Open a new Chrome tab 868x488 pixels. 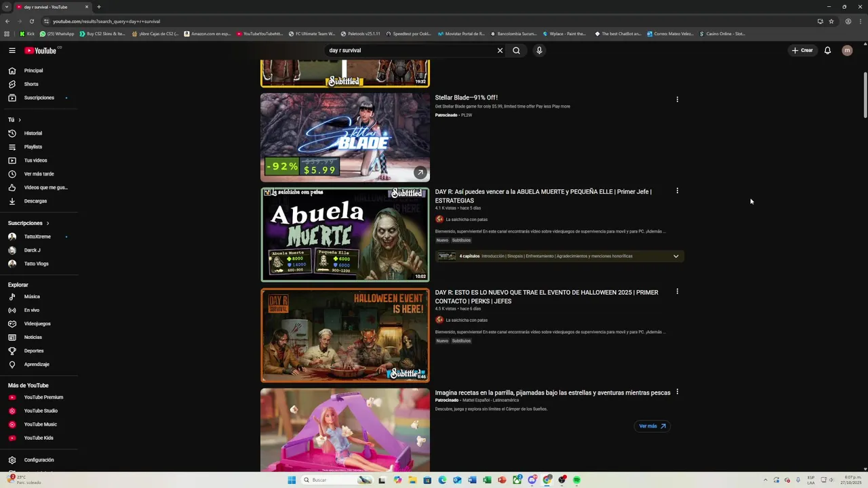coord(99,7)
